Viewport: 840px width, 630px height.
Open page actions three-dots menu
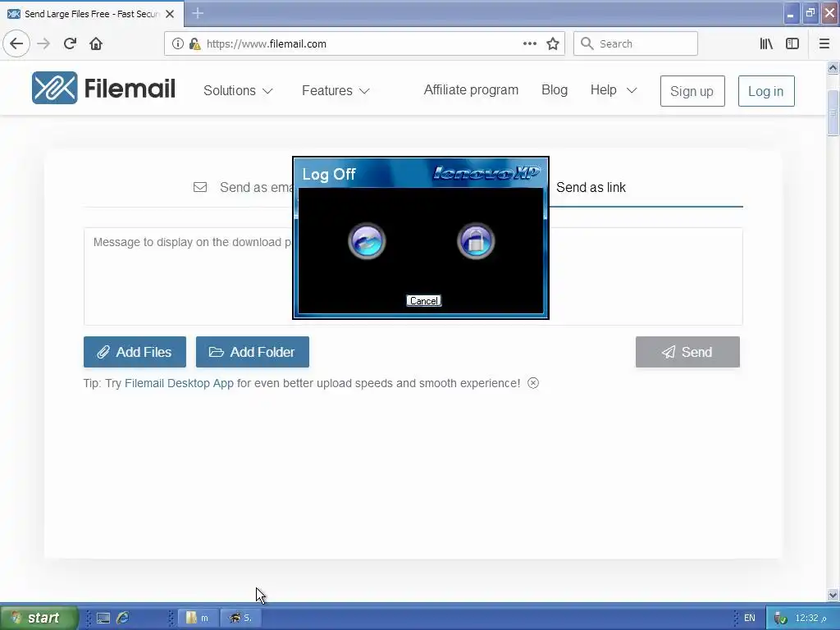click(530, 43)
